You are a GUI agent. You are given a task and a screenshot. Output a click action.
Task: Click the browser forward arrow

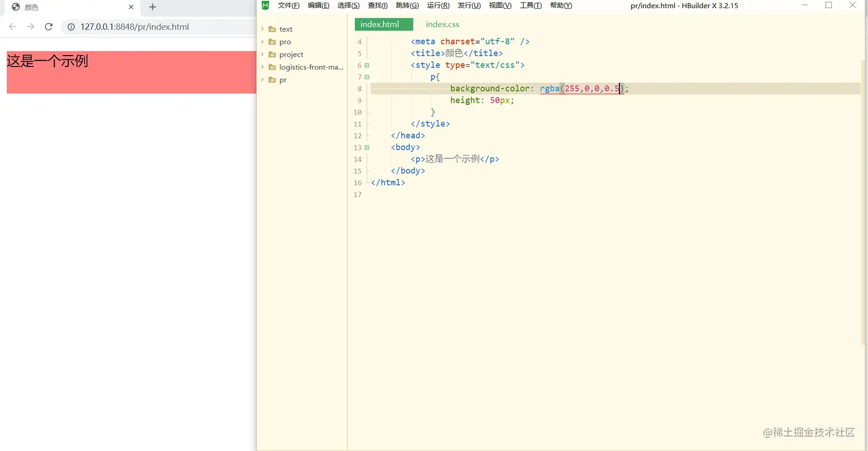click(30, 27)
